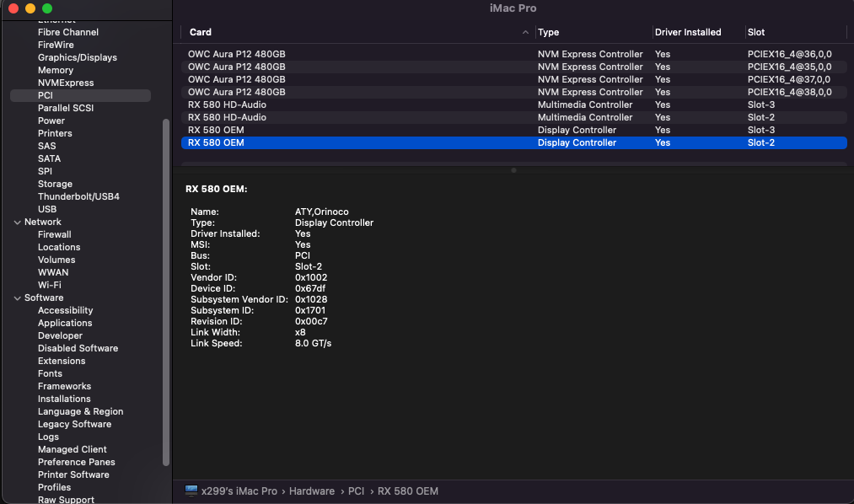Select Locations under Network
Image resolution: width=854 pixels, height=504 pixels.
[59, 247]
